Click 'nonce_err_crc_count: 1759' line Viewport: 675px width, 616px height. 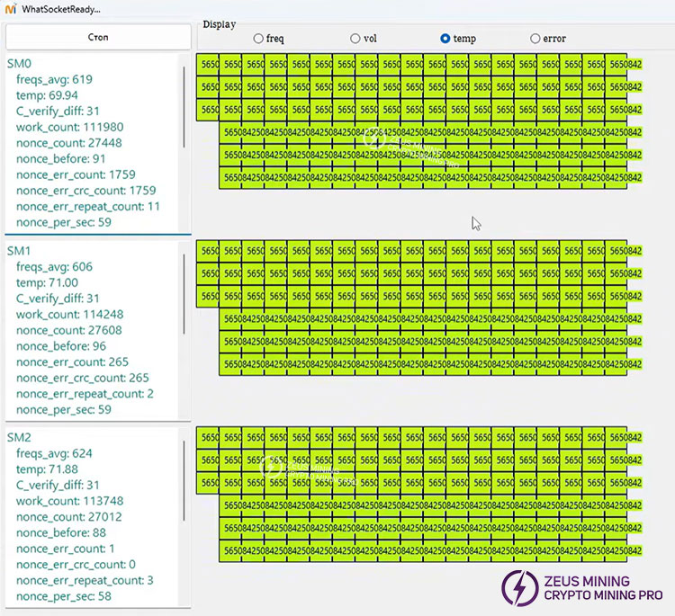click(86, 191)
